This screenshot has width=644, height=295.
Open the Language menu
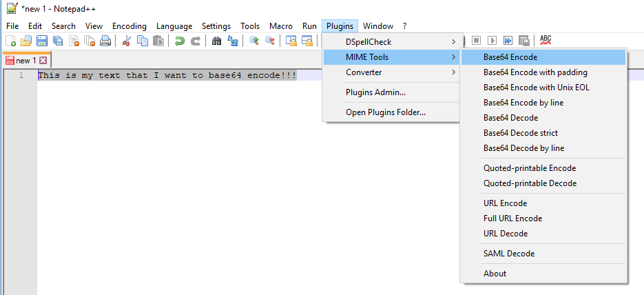click(174, 26)
